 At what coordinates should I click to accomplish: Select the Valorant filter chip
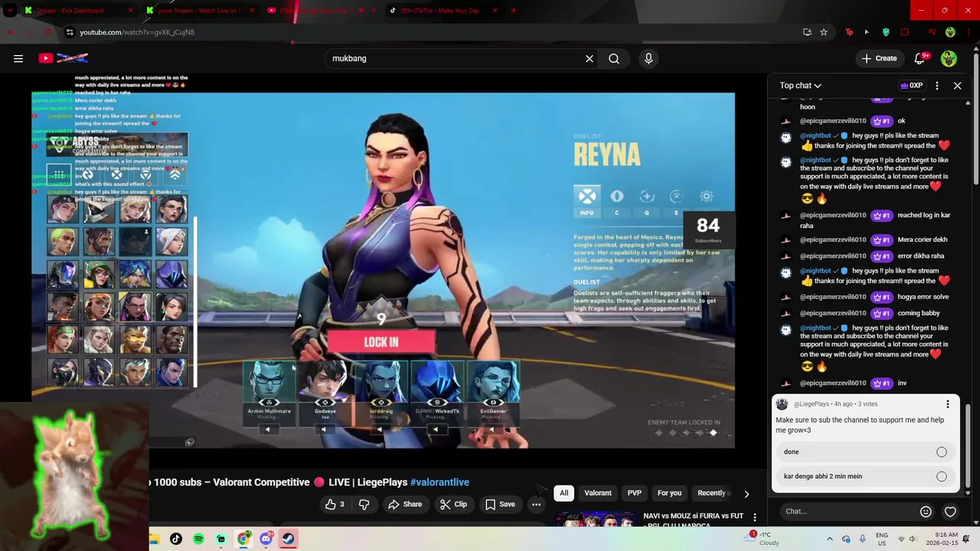point(598,493)
